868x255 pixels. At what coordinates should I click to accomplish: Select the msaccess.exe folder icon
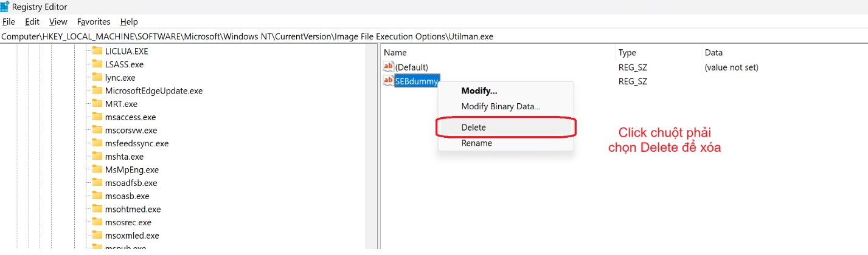[x=97, y=117]
